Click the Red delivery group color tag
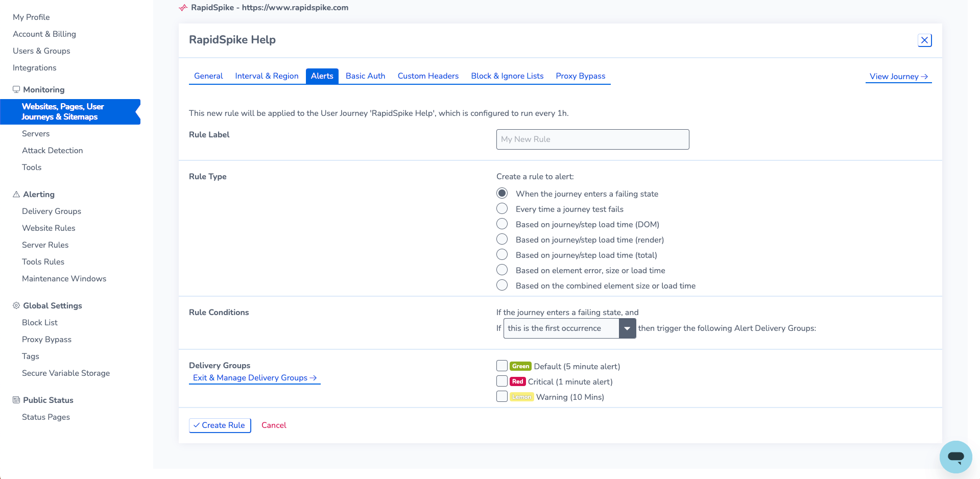Image resolution: width=980 pixels, height=479 pixels. click(x=517, y=381)
